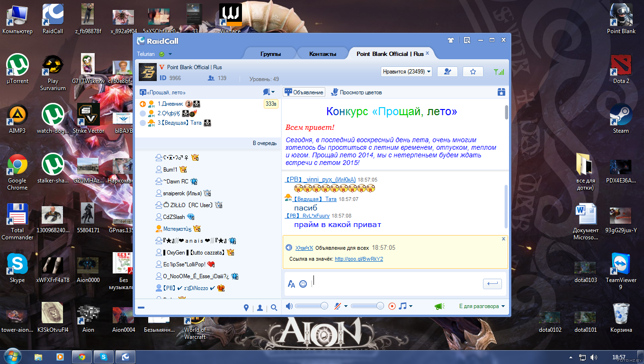
Task: Adjust the microphone volume slider
Action: point(367,306)
